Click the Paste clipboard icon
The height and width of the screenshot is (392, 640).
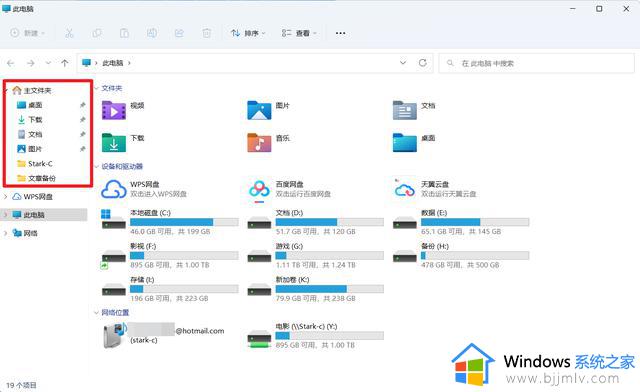click(x=124, y=33)
